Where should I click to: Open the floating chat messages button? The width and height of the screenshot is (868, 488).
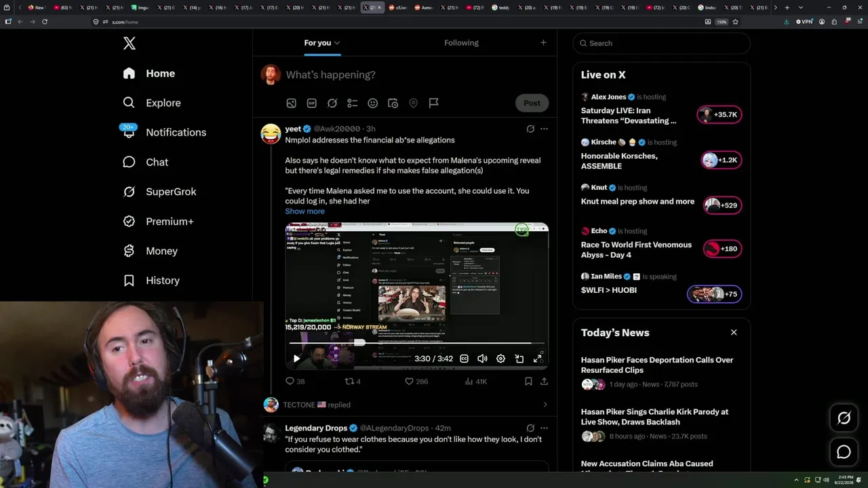point(844,452)
